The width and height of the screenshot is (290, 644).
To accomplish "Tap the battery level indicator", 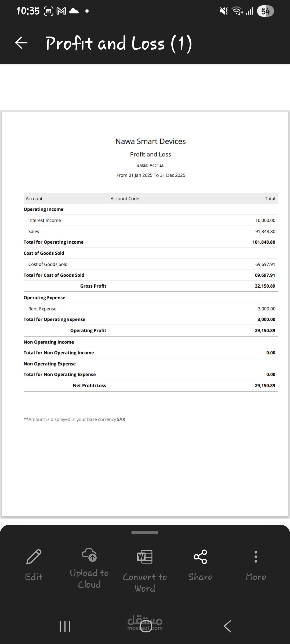I will (x=265, y=11).
